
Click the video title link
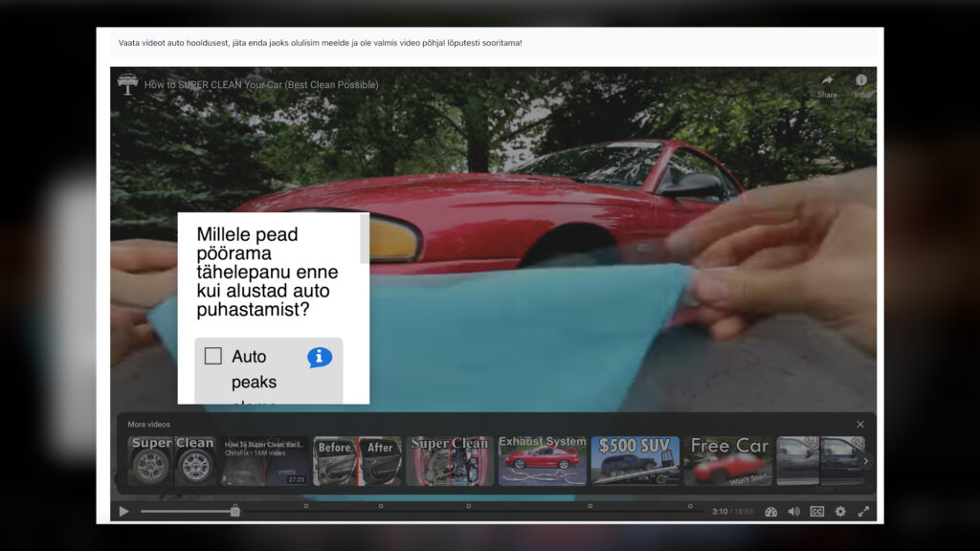(261, 84)
